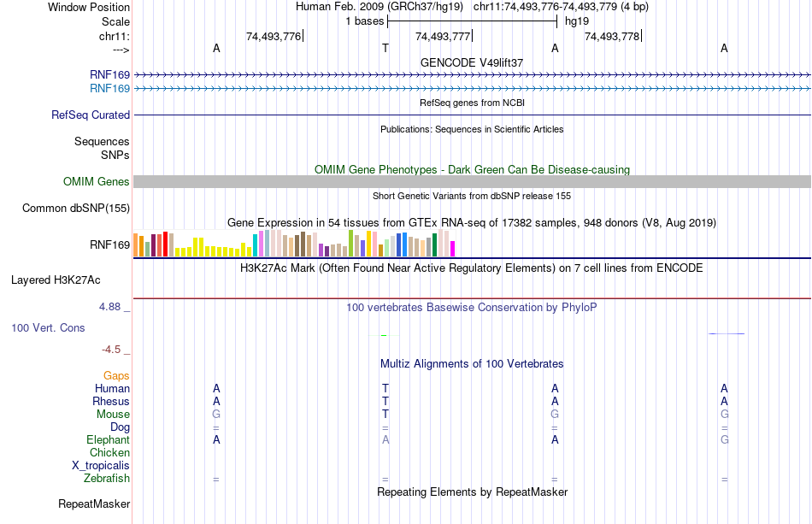Click the dark blue RNF169 transcript arrow line

[x=473, y=75]
